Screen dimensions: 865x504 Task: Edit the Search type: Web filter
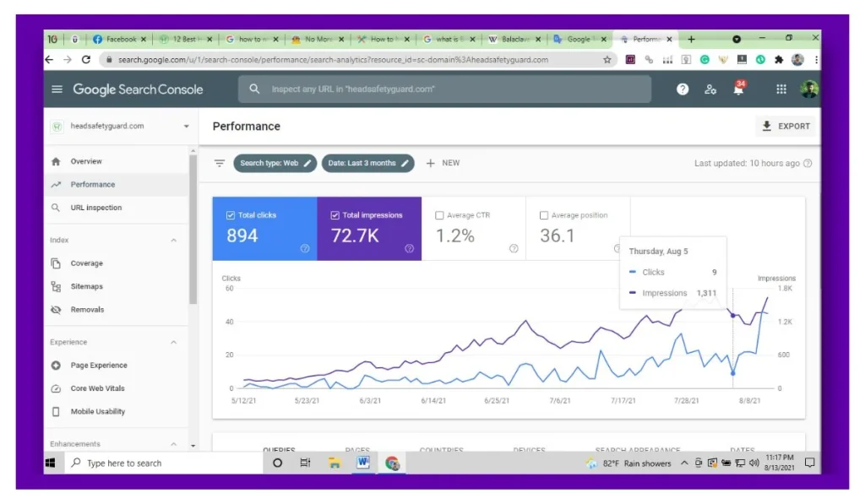pos(275,163)
